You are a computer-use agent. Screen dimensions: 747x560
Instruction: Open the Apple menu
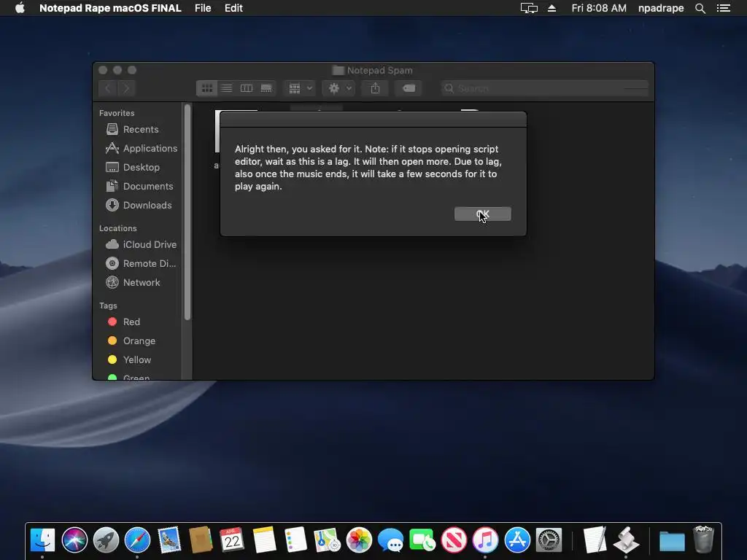20,8
